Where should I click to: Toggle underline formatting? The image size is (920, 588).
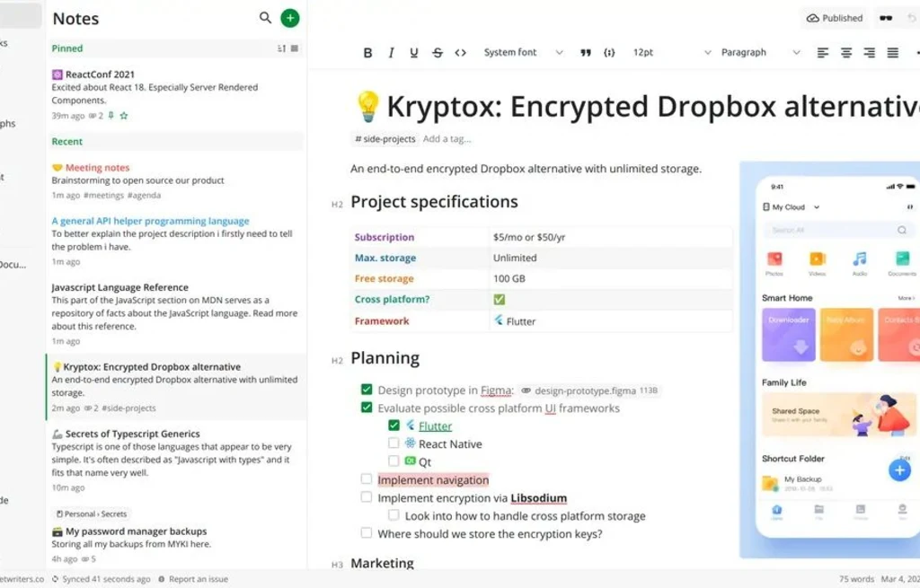[413, 53]
